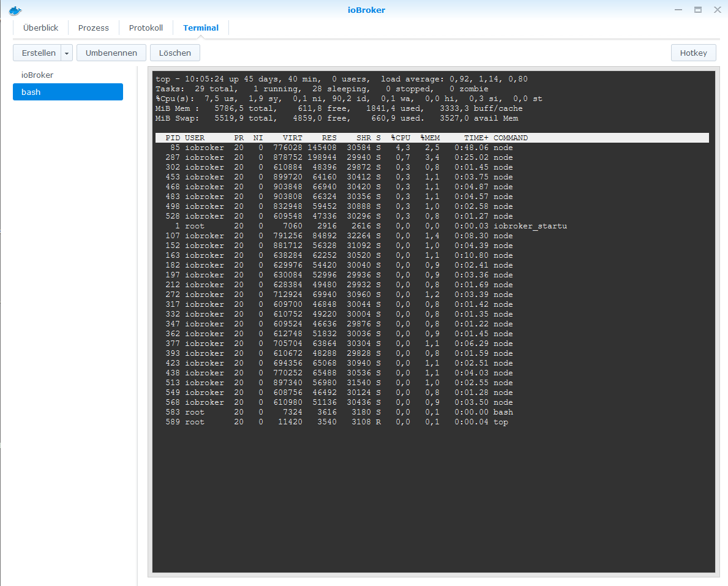Screen dimensions: 728x586
Task: Click the 'top' command in PID 589 row
Action: pos(500,422)
